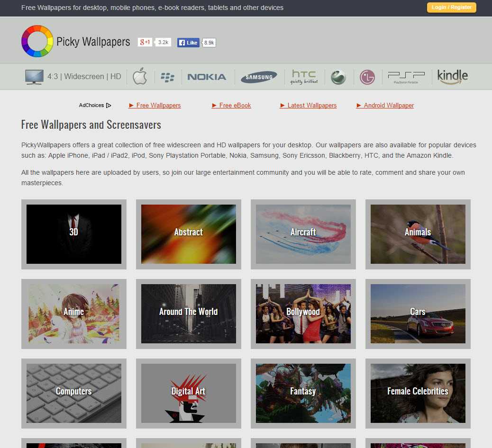Viewport: 492px width, 448px height.
Task: Open the Kindle wallpapers logo
Action: [x=452, y=76]
